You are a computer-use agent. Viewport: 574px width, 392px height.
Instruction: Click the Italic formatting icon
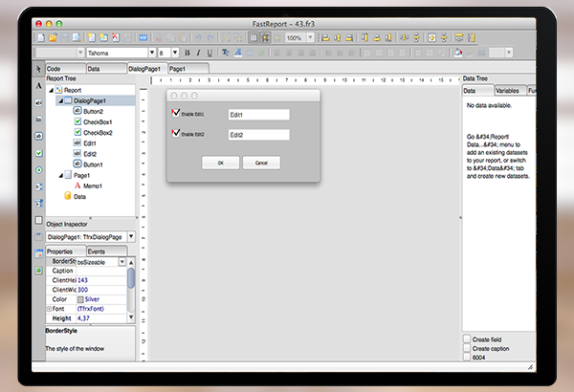pos(199,53)
